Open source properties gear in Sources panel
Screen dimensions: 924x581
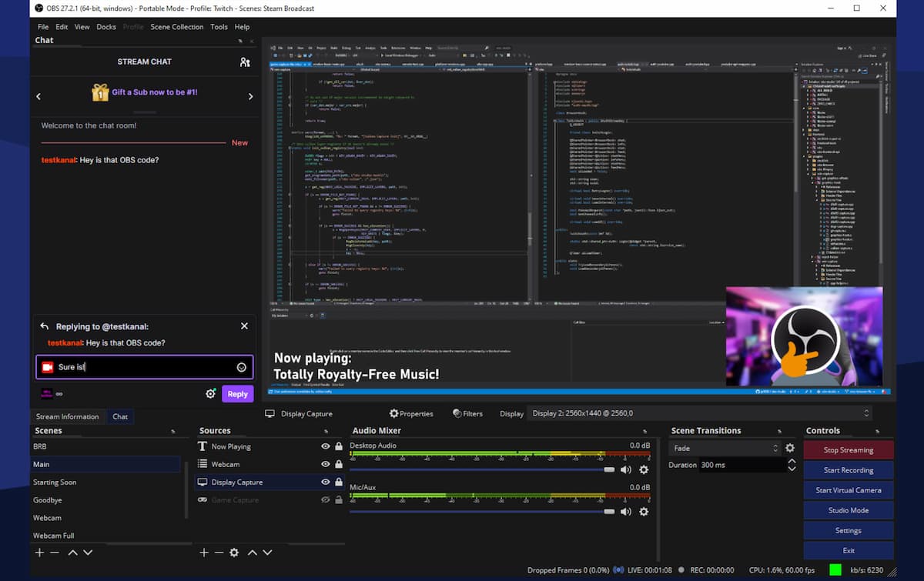point(234,553)
